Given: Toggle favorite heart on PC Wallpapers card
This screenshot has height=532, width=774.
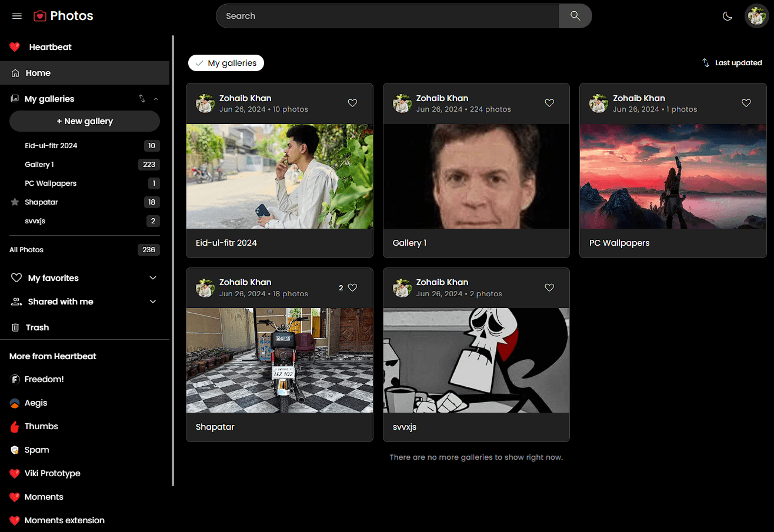Looking at the screenshot, I should [746, 103].
